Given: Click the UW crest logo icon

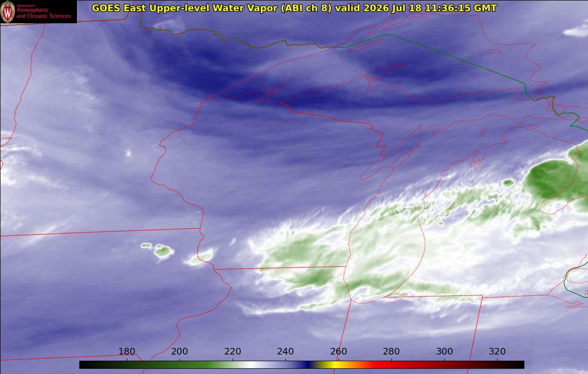Looking at the screenshot, I should point(8,11).
